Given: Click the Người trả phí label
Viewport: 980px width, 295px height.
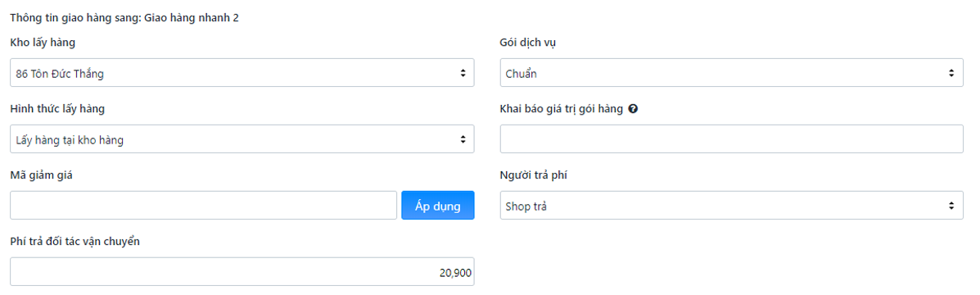Looking at the screenshot, I should (534, 175).
